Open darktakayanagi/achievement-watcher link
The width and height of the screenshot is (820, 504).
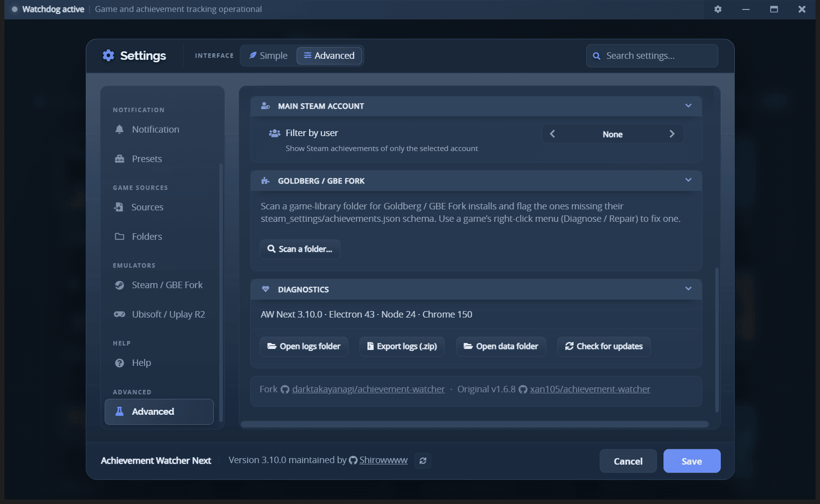pyautogui.click(x=368, y=389)
